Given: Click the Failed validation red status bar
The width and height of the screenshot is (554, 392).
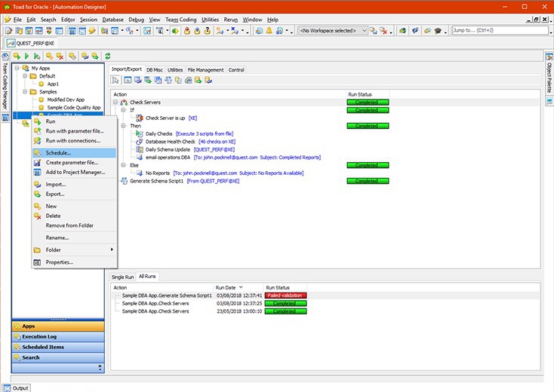Looking at the screenshot, I should (x=285, y=296).
